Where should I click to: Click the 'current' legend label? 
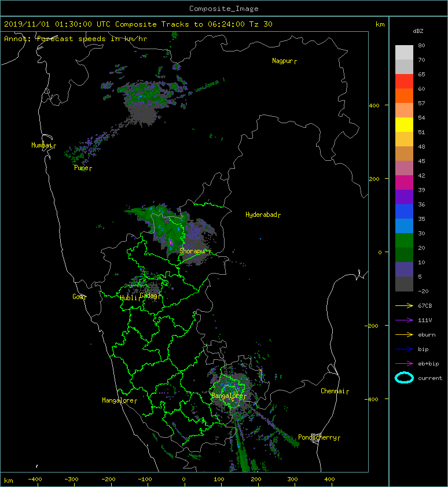click(x=430, y=378)
